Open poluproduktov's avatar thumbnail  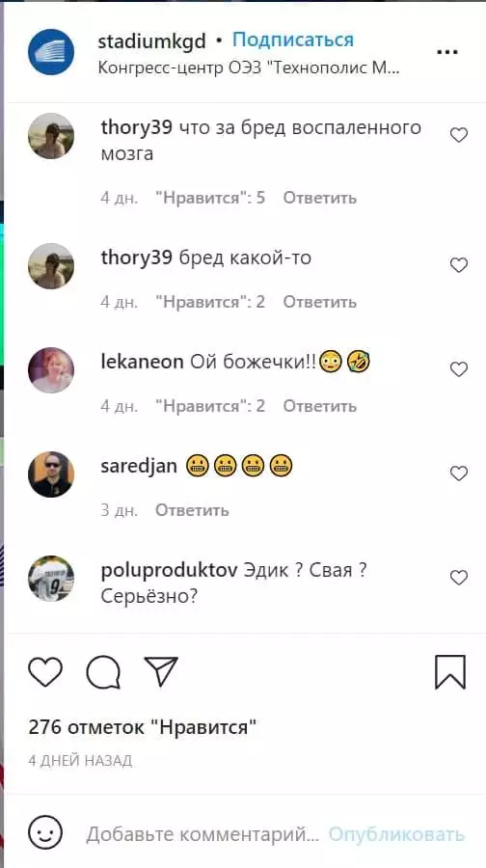(x=51, y=579)
